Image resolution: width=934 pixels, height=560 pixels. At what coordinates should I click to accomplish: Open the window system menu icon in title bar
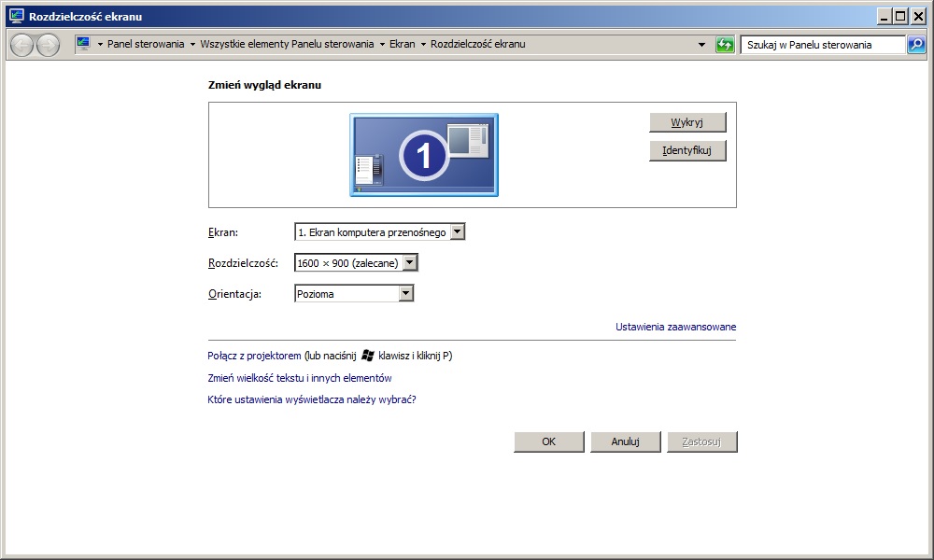click(x=16, y=16)
